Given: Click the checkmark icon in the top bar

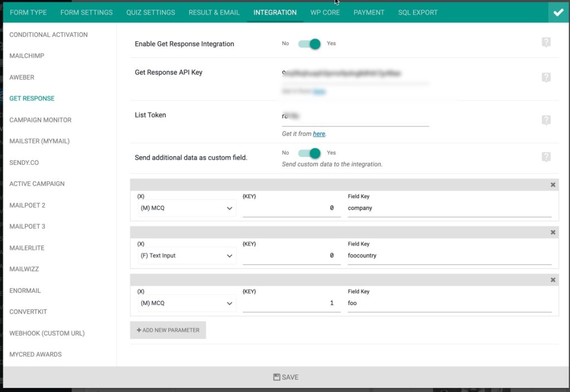Looking at the screenshot, I should click(558, 11).
